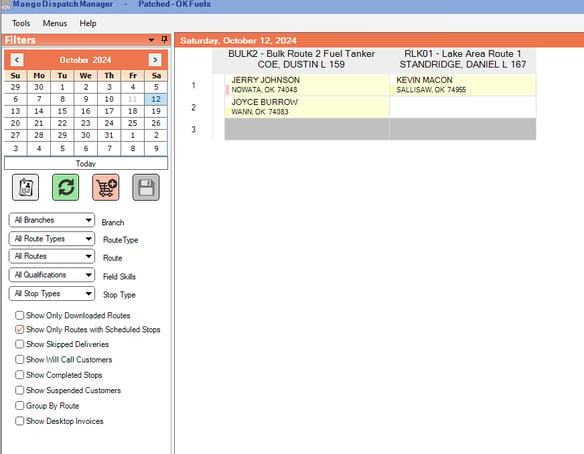
Task: Select October 18 in the calendar
Action: pyautogui.click(x=133, y=111)
